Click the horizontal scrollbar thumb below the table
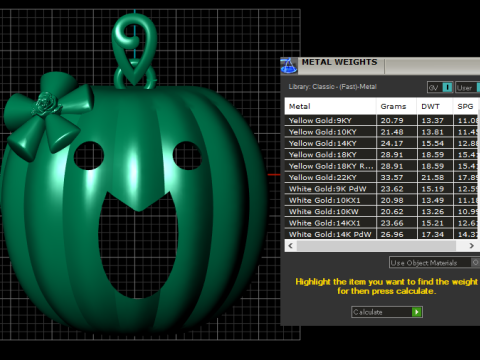 point(376,246)
